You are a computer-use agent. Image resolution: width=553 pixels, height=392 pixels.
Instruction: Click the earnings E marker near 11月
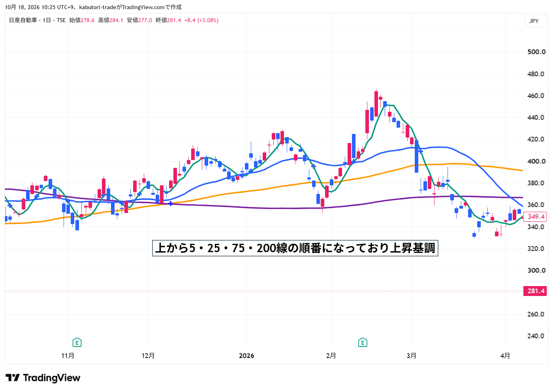(x=77, y=343)
